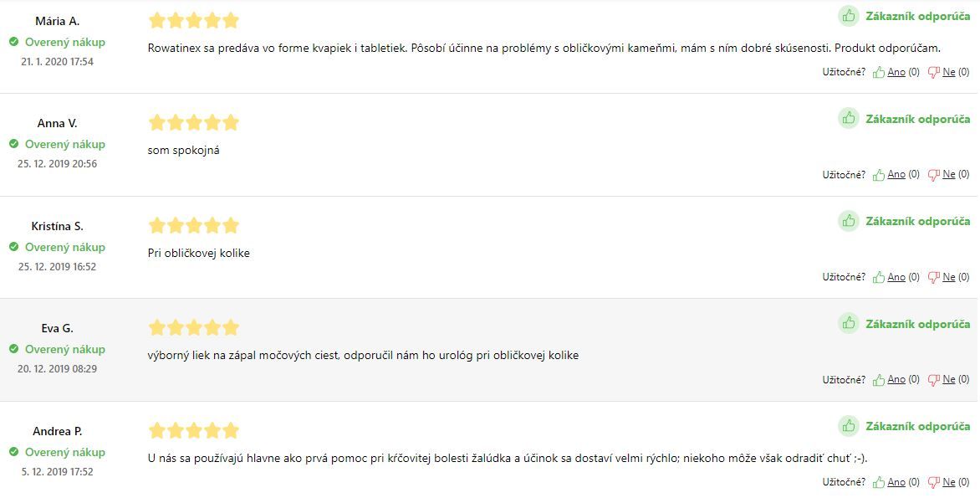Click thumbs-down icon on Kristína S. review
The height and width of the screenshot is (498, 980).
[x=934, y=277]
